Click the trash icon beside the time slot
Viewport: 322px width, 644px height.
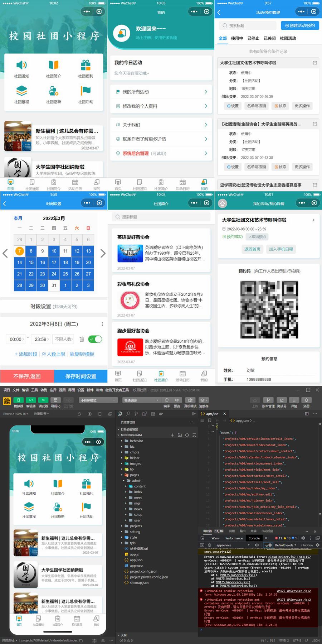[x=82, y=339]
